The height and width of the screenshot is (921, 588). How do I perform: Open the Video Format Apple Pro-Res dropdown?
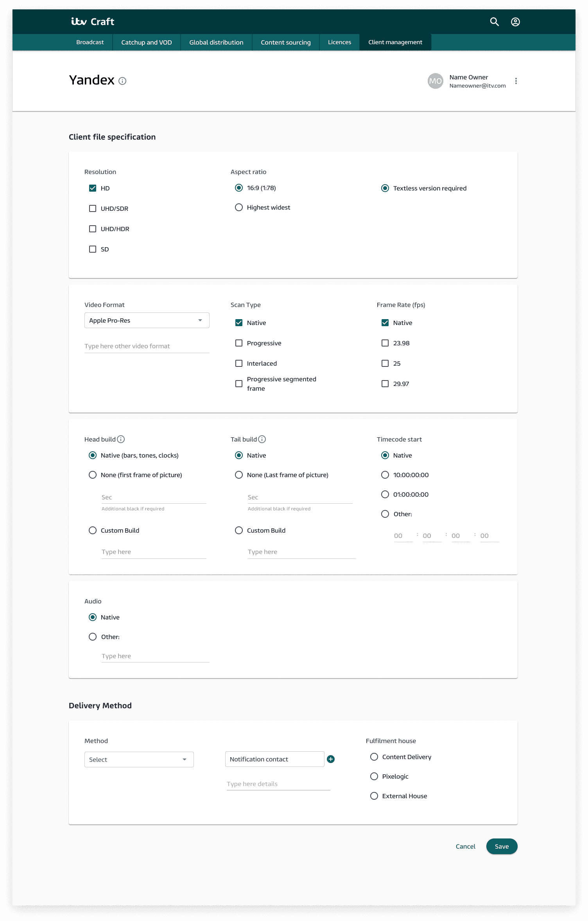(147, 320)
